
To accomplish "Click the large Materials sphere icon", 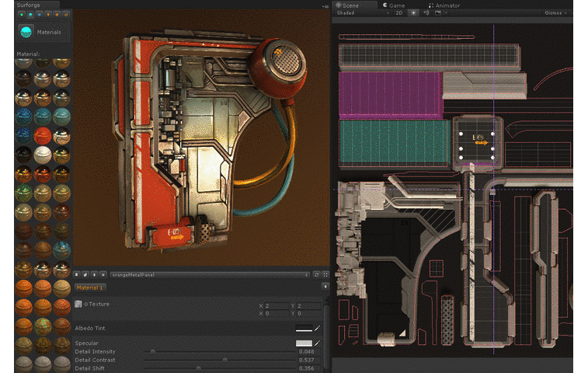I will point(26,32).
